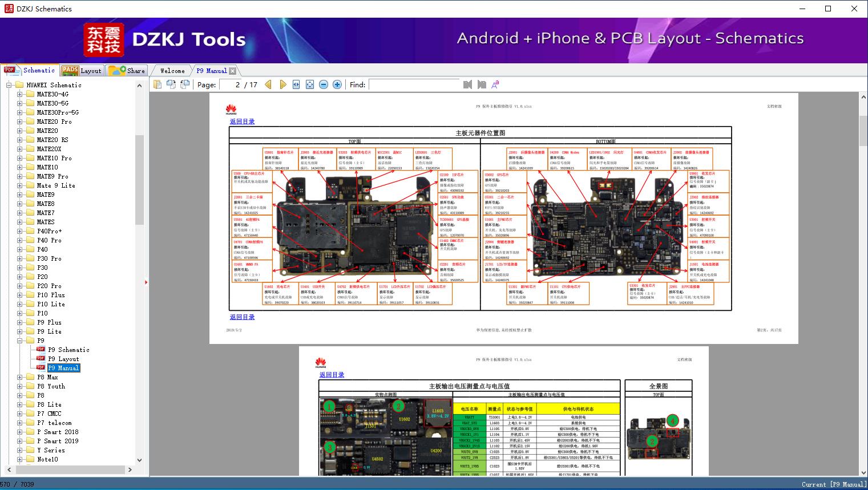Viewport: 868px width, 490px height.
Task: Expand the P40Pro+ folder
Action: click(x=20, y=231)
